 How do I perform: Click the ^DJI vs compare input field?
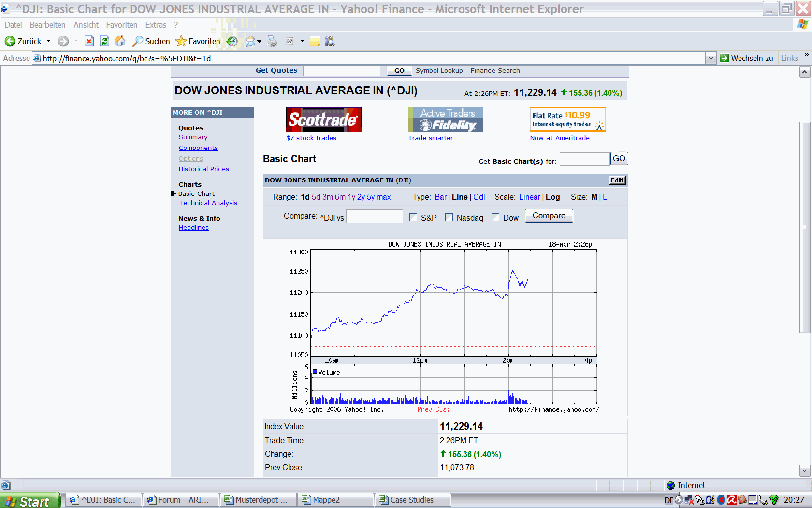click(375, 216)
